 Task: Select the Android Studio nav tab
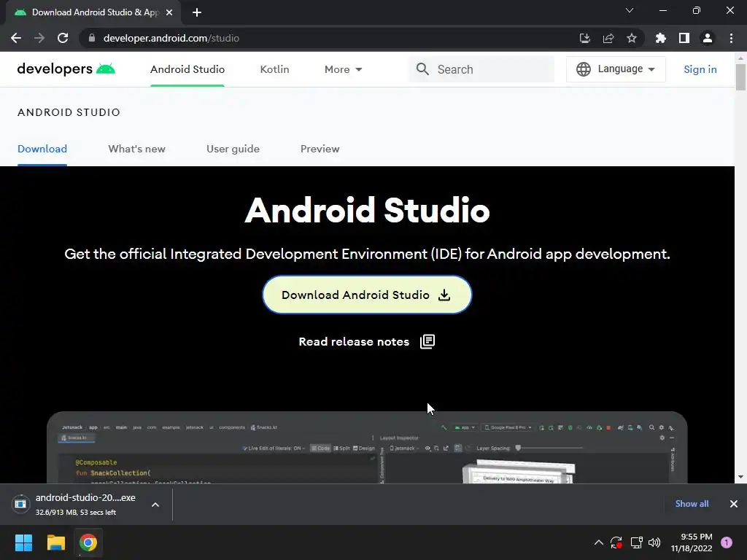point(187,69)
